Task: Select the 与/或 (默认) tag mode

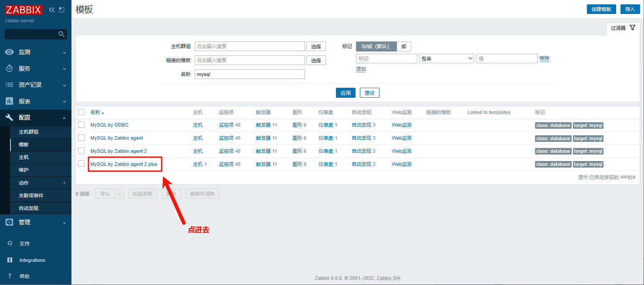Action: coord(376,46)
